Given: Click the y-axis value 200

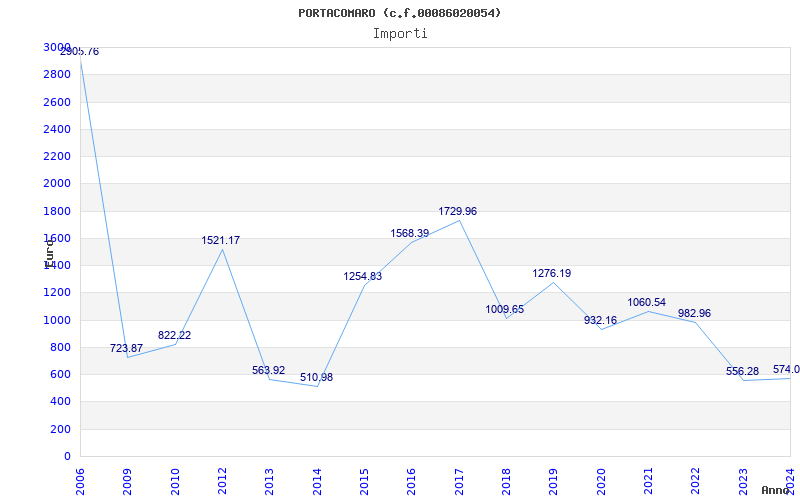Looking at the screenshot, I should [x=60, y=429].
